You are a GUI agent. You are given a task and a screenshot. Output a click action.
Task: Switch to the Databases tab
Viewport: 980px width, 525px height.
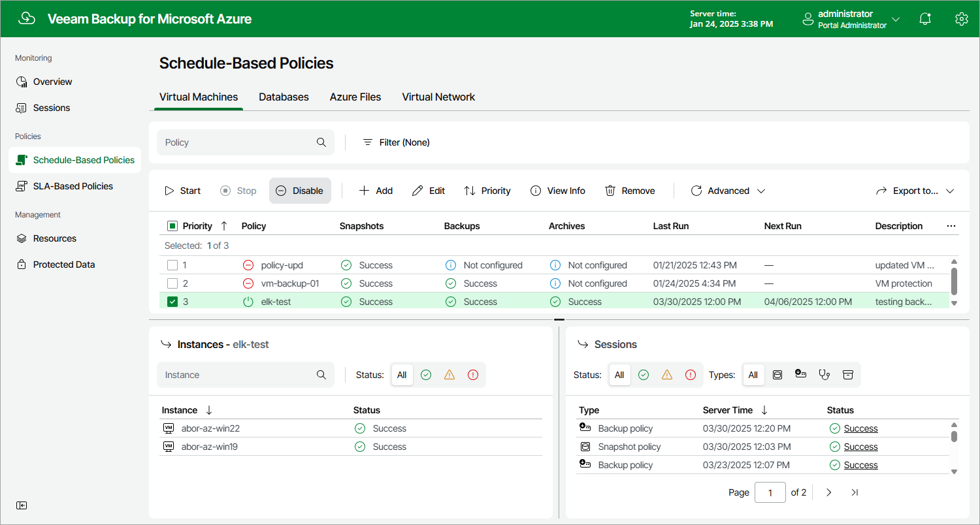pos(284,97)
